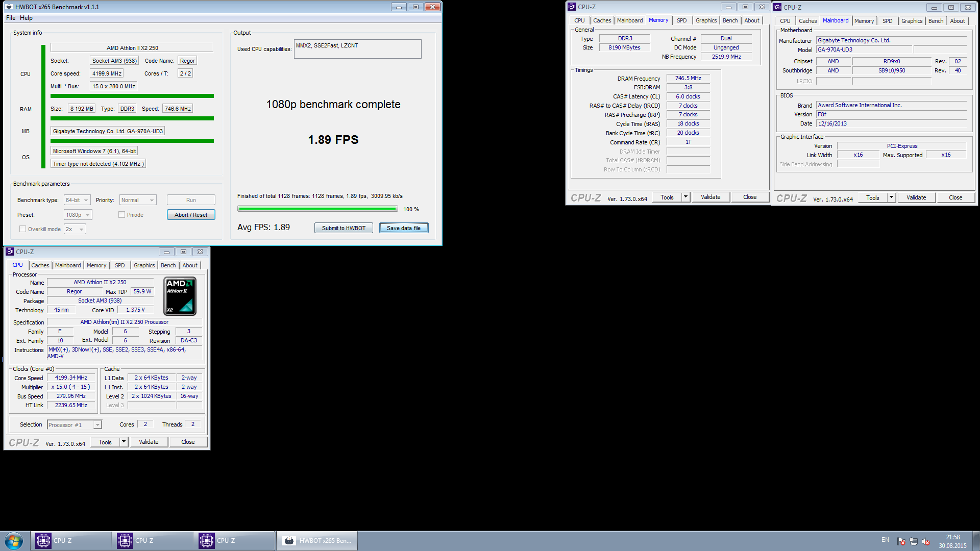980x551 pixels.
Task: Click the Show desktop strip at the taskbar end
Action: (975, 541)
